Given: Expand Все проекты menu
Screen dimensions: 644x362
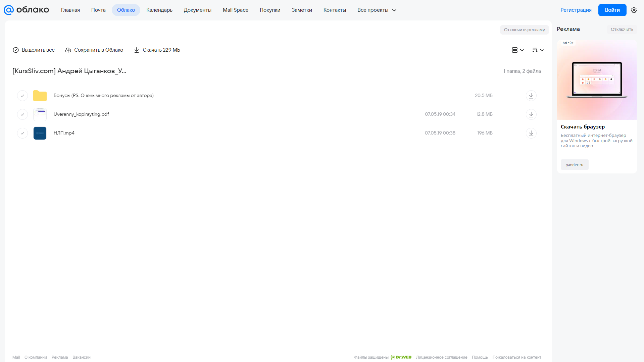Looking at the screenshot, I should tap(377, 10).
